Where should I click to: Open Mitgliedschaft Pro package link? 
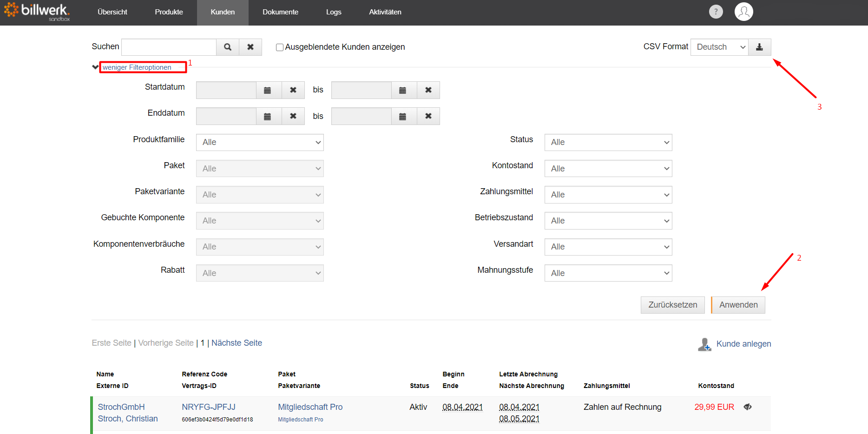[310, 407]
